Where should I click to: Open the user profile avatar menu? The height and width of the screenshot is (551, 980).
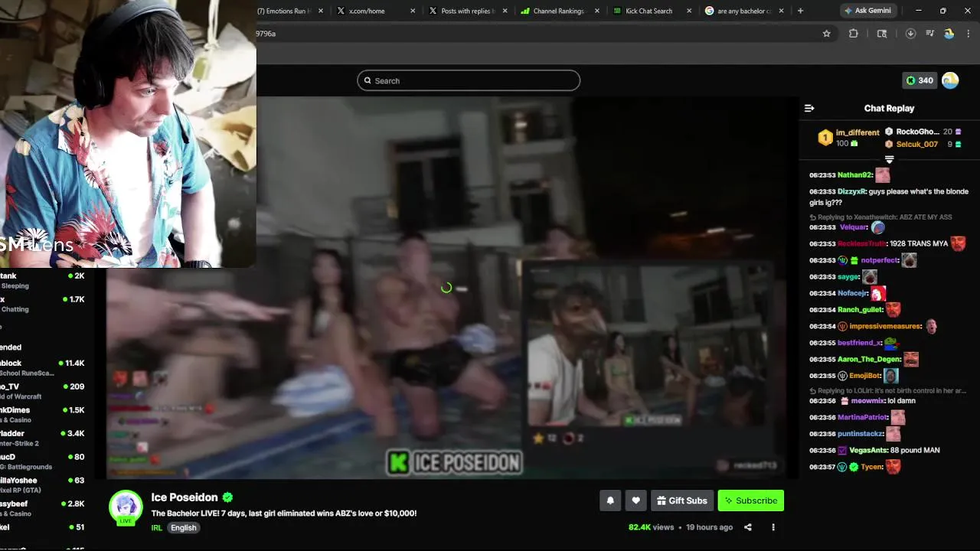coord(950,80)
